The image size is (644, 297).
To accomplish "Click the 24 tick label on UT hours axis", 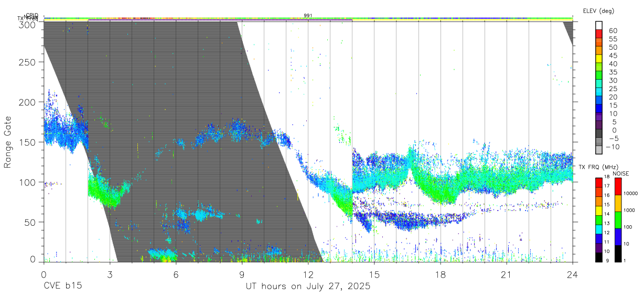I will tap(572, 274).
